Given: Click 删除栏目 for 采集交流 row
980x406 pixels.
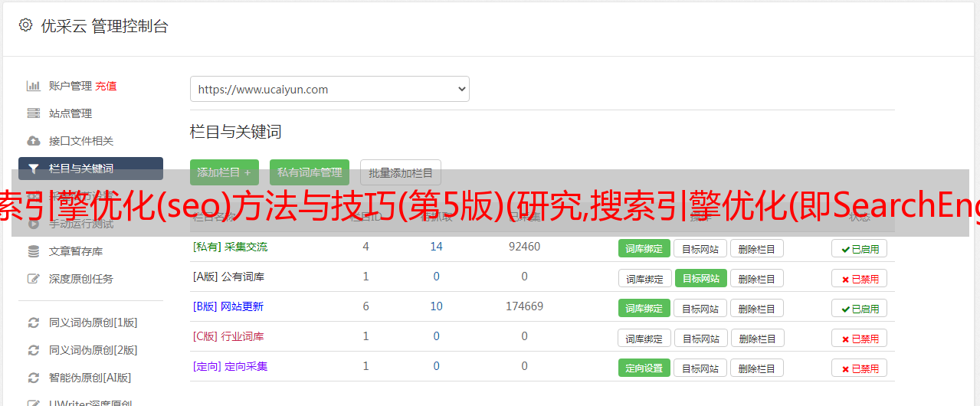Looking at the screenshot, I should click(x=757, y=248).
